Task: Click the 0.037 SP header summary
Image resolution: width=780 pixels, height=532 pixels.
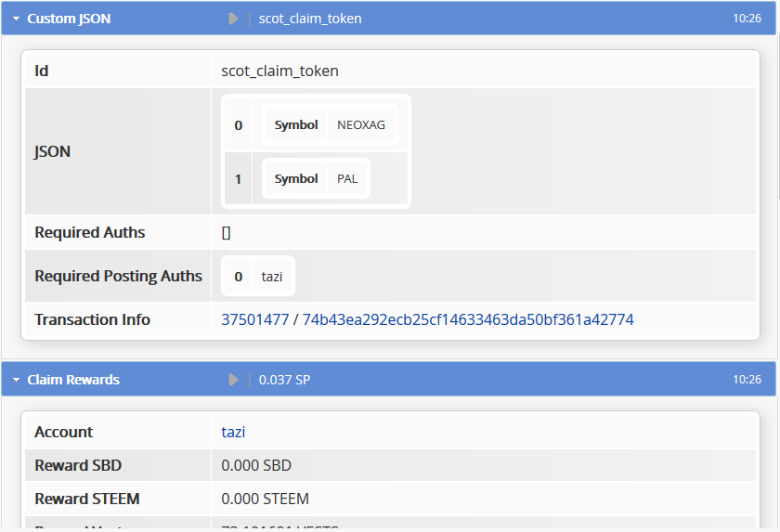Action: pos(284,380)
